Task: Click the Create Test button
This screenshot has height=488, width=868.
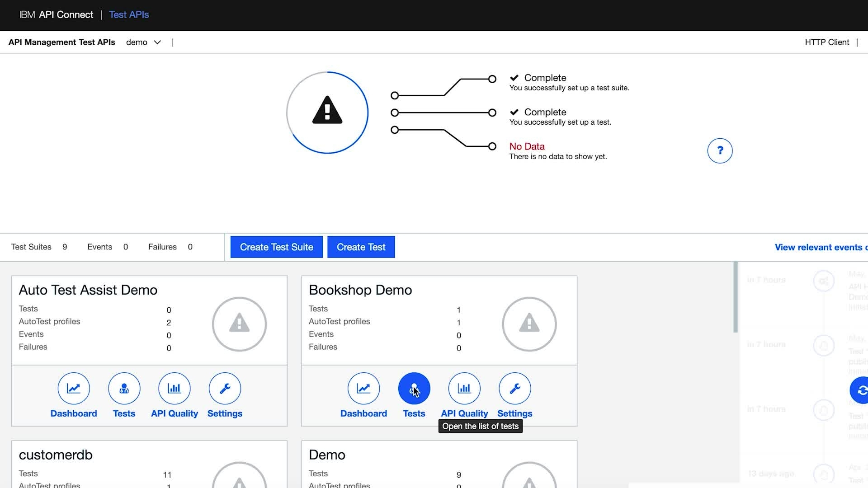Action: coord(361,247)
